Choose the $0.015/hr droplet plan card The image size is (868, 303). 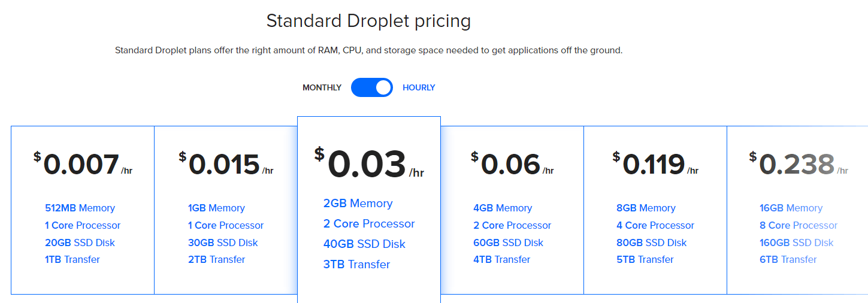click(226, 210)
